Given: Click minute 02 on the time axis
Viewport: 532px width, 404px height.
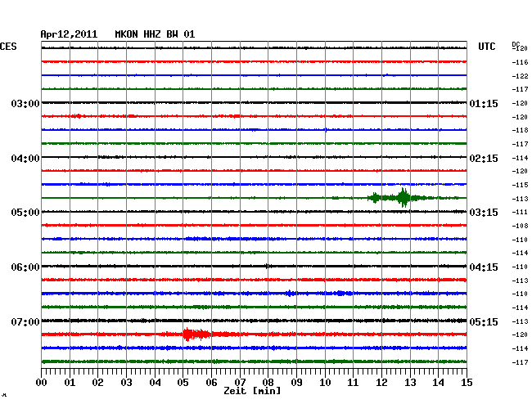Looking at the screenshot, I should pyautogui.click(x=97, y=383).
